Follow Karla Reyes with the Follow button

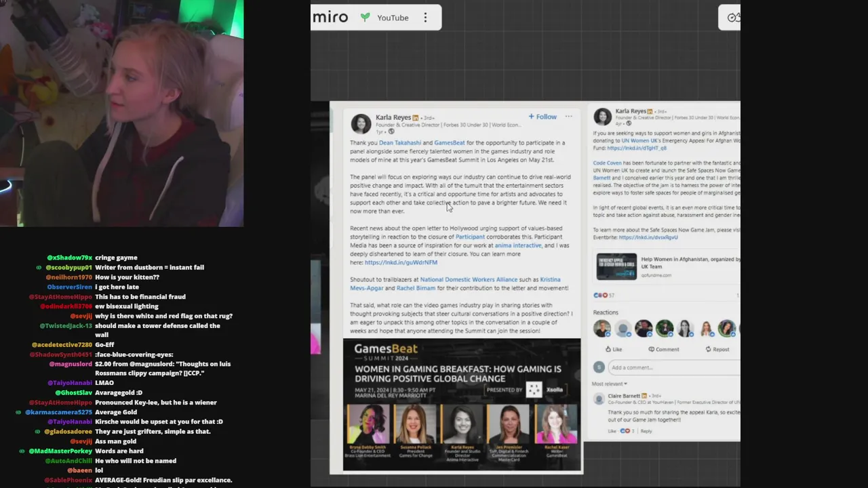click(542, 117)
